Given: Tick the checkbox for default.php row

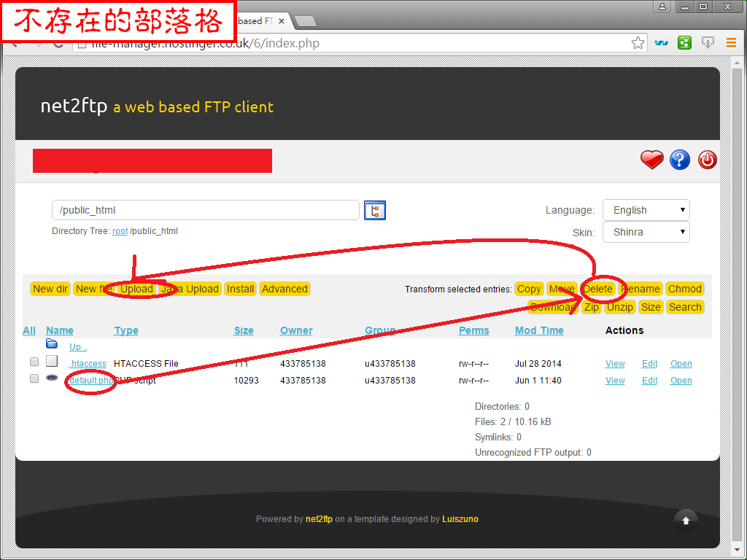Looking at the screenshot, I should [34, 378].
